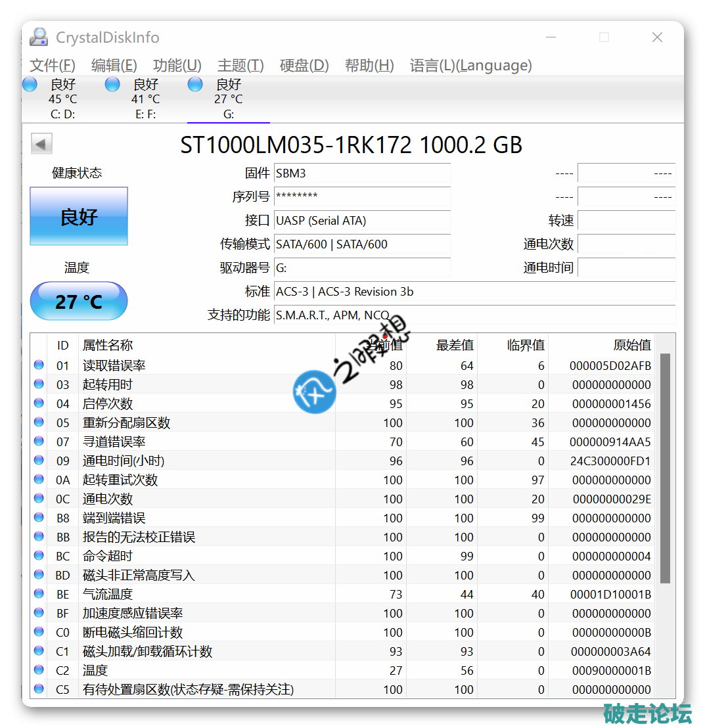
Task: Switch to the G: disk tab
Action: (x=228, y=100)
